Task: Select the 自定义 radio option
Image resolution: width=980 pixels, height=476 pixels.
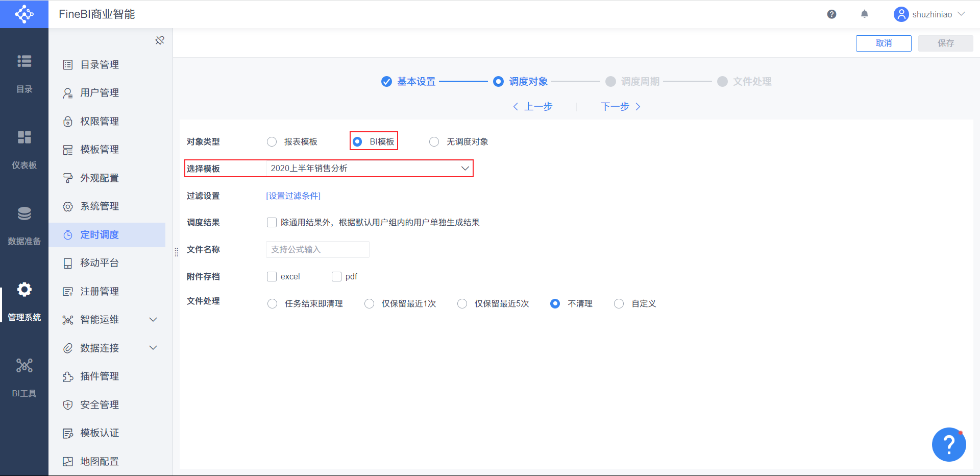Action: click(619, 303)
